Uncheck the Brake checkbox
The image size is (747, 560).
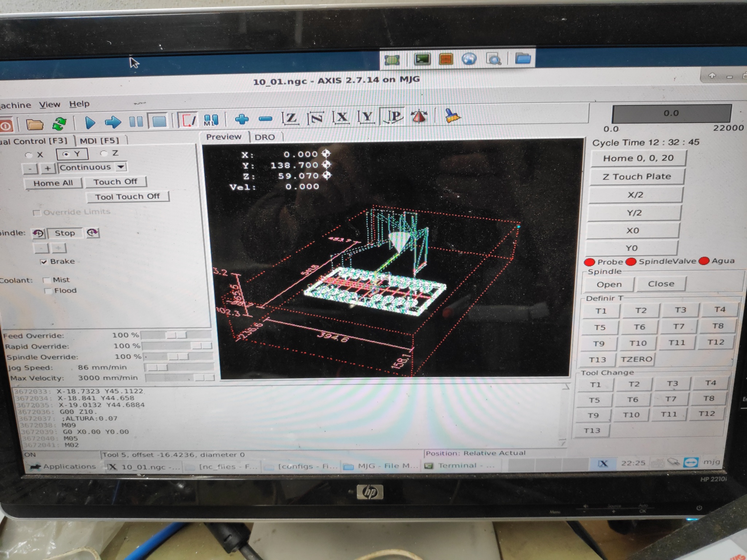click(x=44, y=262)
